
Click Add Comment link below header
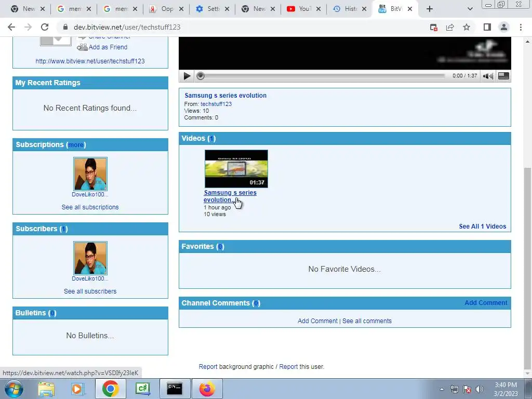[x=317, y=321]
